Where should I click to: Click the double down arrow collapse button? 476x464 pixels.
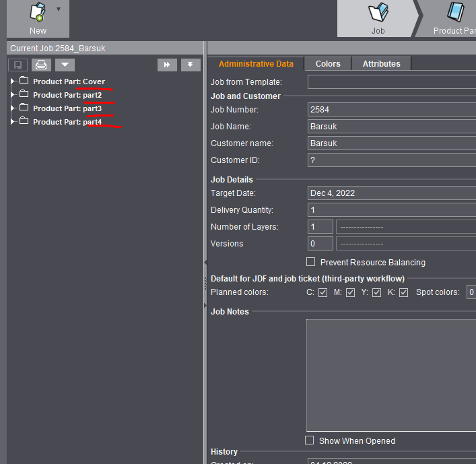click(191, 65)
